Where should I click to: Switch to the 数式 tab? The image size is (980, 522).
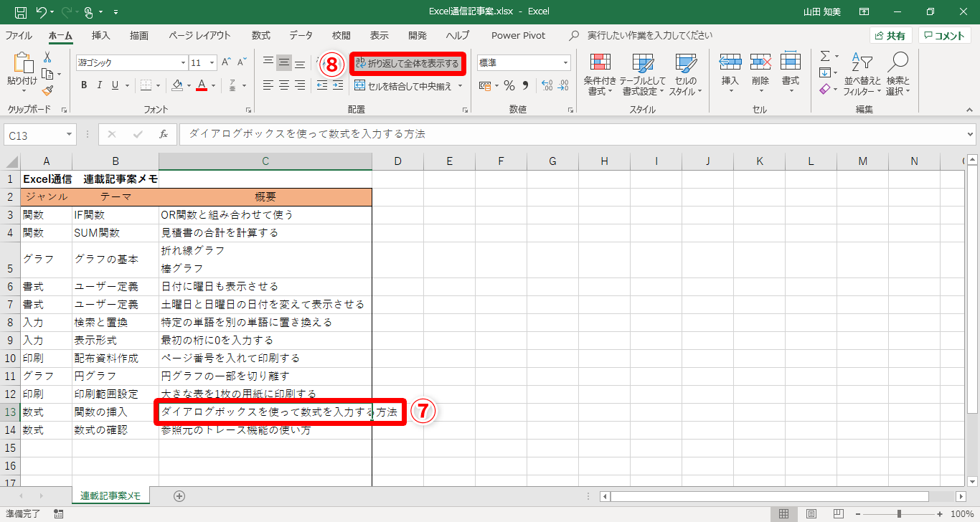point(261,35)
